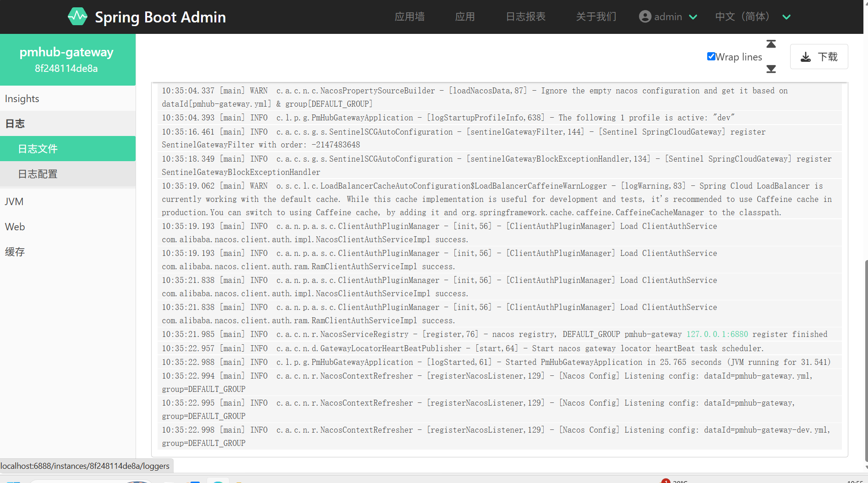The image size is (868, 483).
Task: Expand the admin user dropdown chevron
Action: [x=693, y=17]
